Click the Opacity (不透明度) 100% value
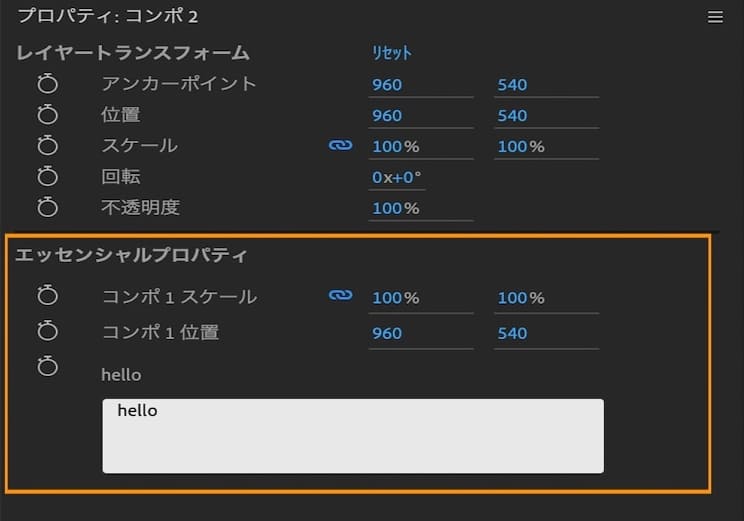The image size is (744, 521). [x=395, y=208]
